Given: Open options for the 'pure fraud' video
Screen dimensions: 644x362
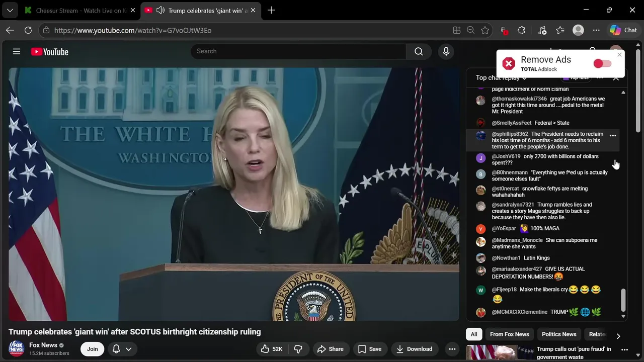Looking at the screenshot, I should click(624, 349).
